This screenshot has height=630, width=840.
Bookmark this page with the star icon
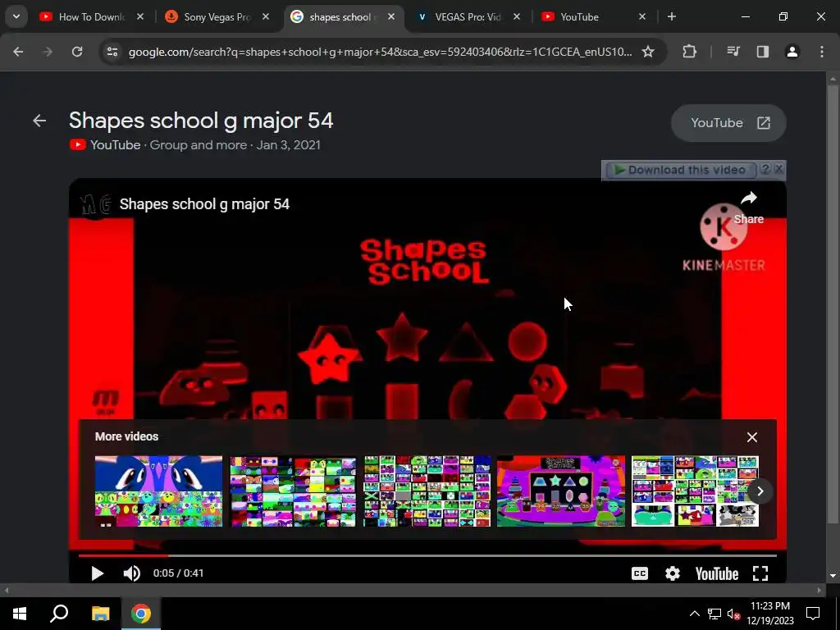(648, 52)
